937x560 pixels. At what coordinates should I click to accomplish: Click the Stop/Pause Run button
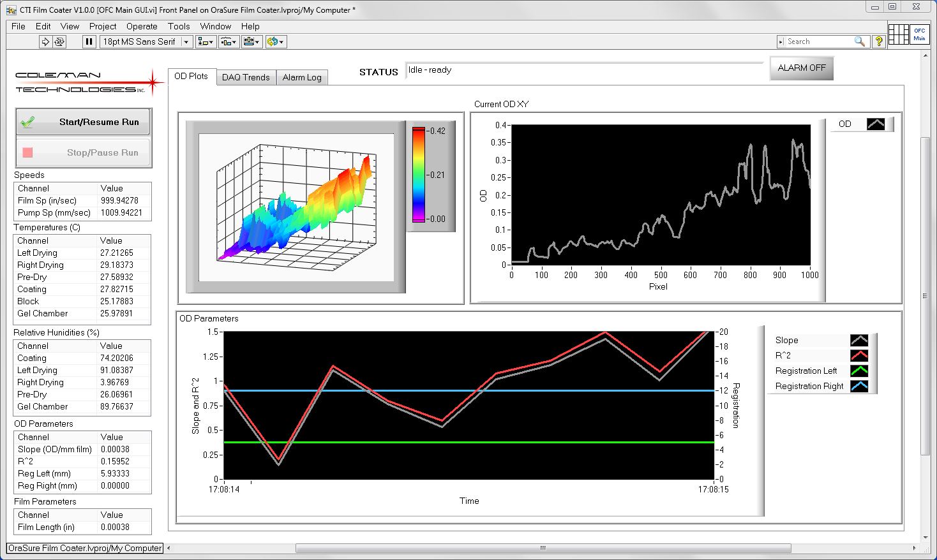tap(83, 152)
